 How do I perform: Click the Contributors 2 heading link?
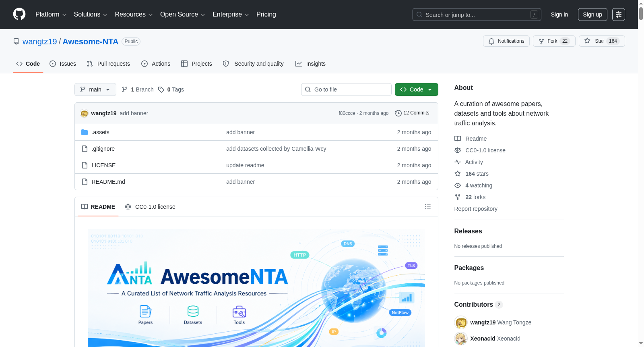point(479,305)
